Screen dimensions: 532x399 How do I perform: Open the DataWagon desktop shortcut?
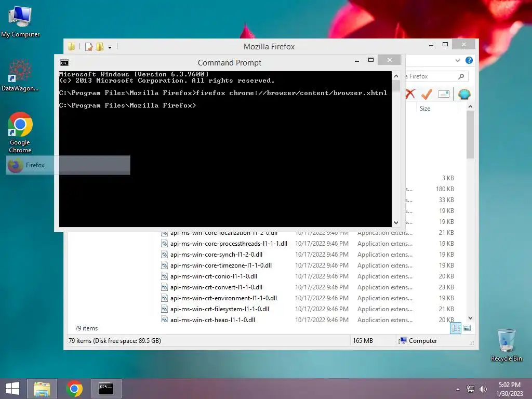click(20, 75)
